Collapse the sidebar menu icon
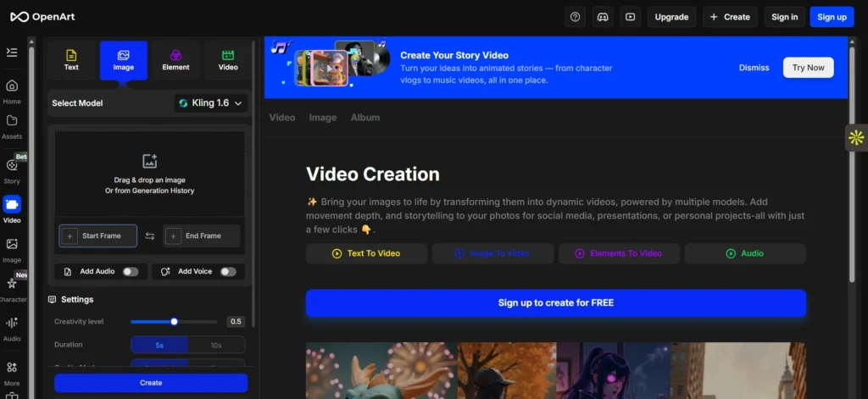The width and height of the screenshot is (868, 399). click(x=12, y=53)
